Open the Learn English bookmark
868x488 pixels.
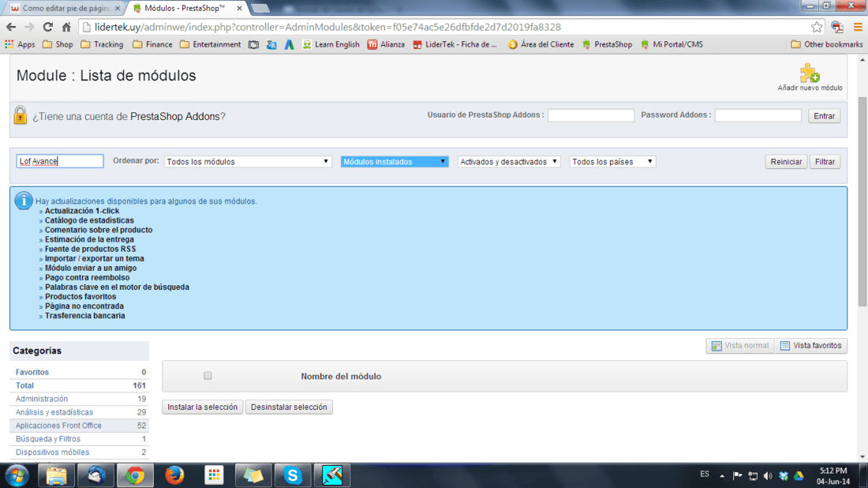[331, 44]
